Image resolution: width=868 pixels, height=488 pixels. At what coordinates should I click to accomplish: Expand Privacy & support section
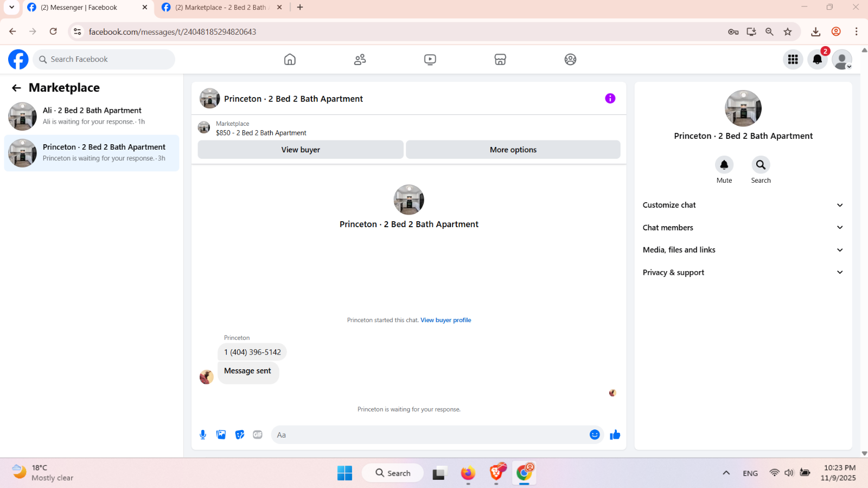pyautogui.click(x=743, y=272)
